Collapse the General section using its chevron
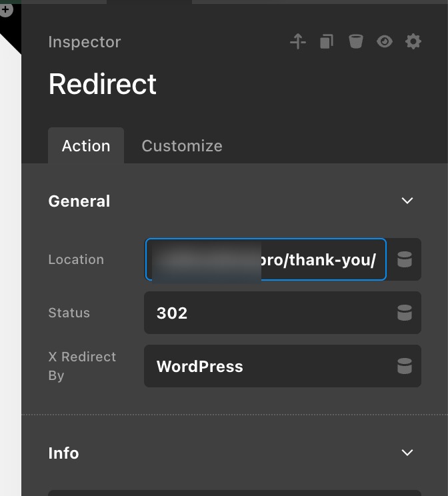The height and width of the screenshot is (496, 448). coord(407,201)
